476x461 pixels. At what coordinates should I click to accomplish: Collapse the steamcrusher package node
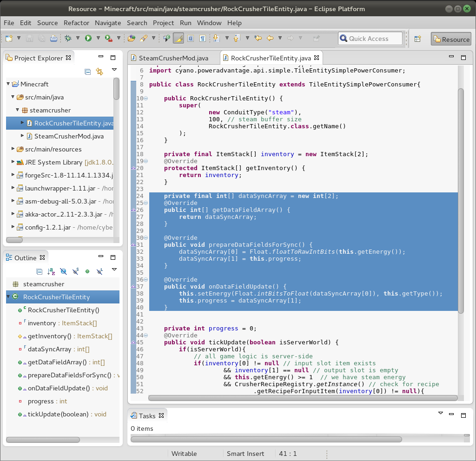click(17, 110)
